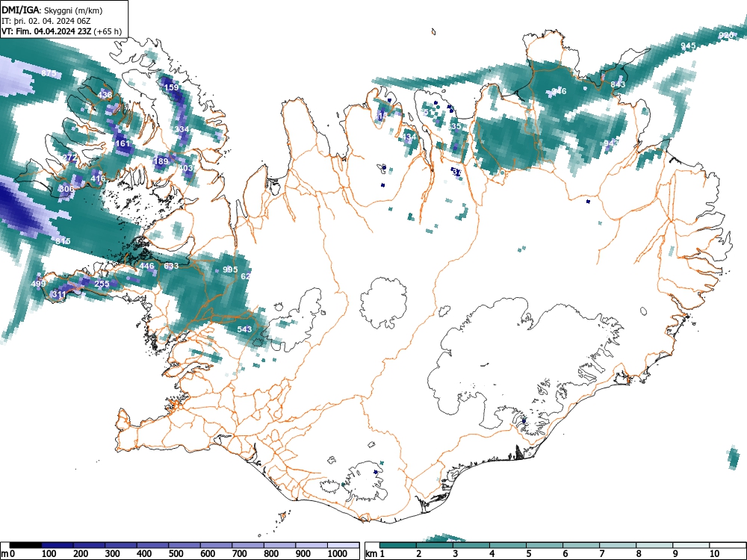Click the "m" unit label of the left scale
The height and width of the screenshot is (560, 747).
[x=4, y=554]
